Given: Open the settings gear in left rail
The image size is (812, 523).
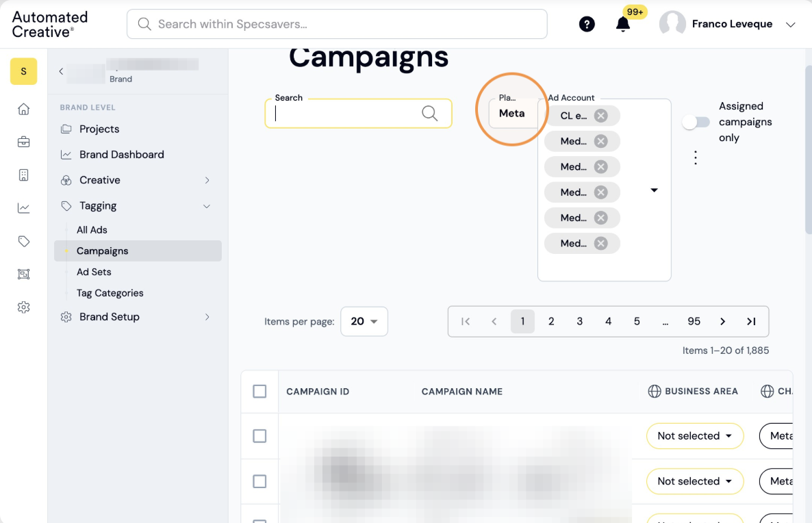Looking at the screenshot, I should 23,307.
